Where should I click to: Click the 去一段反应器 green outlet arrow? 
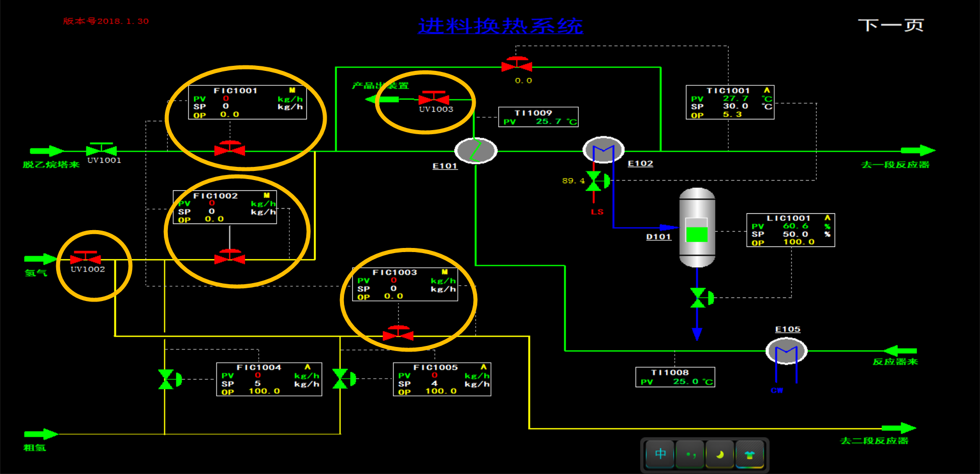click(918, 151)
